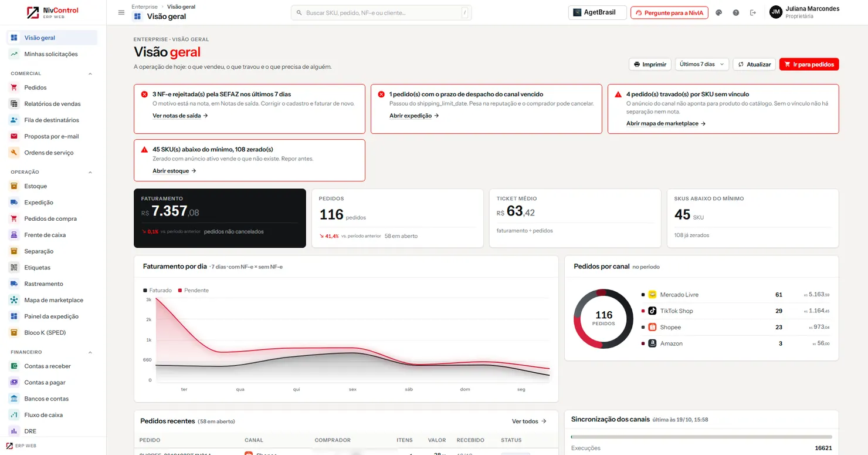Click the Enterprise breadcrumb

(145, 7)
